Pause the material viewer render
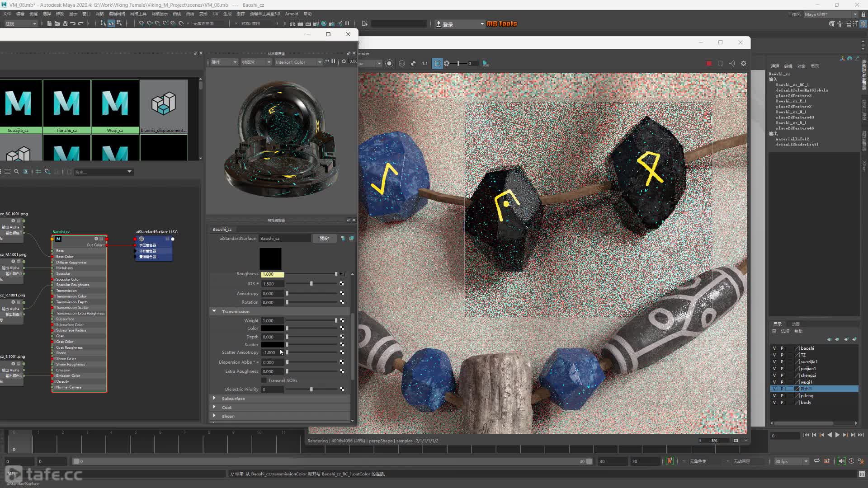The image size is (868, 488). [x=333, y=62]
